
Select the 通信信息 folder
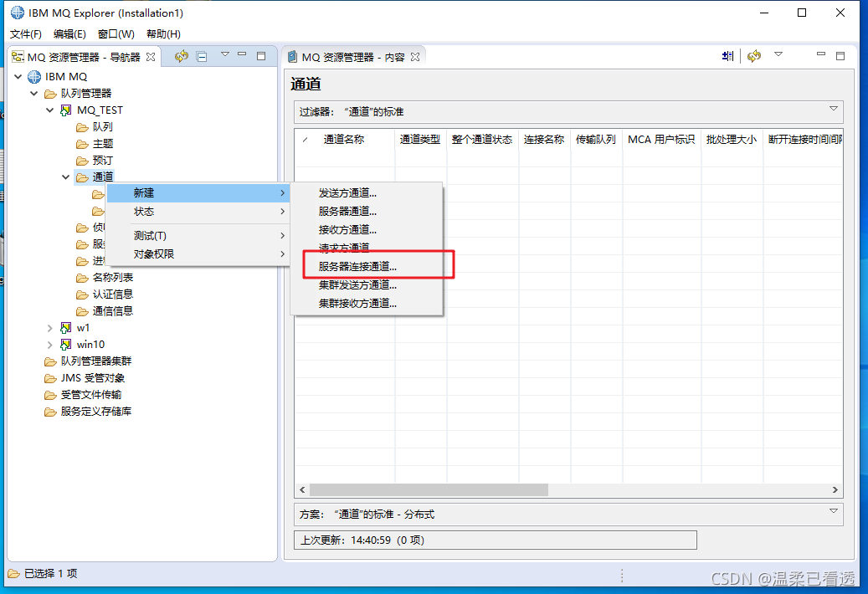click(105, 311)
